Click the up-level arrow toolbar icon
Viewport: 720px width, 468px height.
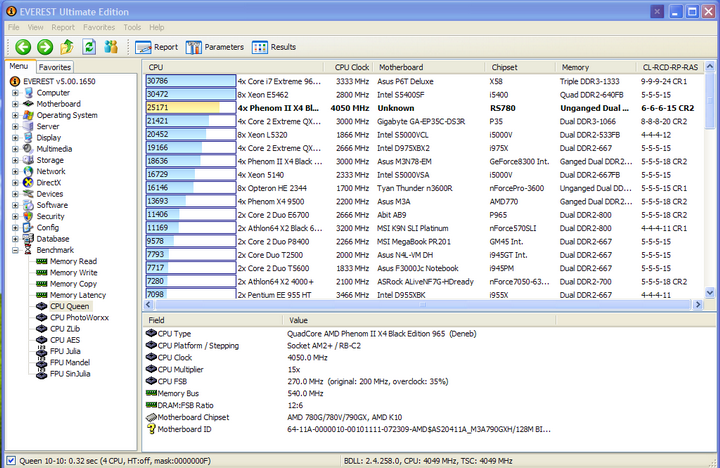click(x=67, y=47)
